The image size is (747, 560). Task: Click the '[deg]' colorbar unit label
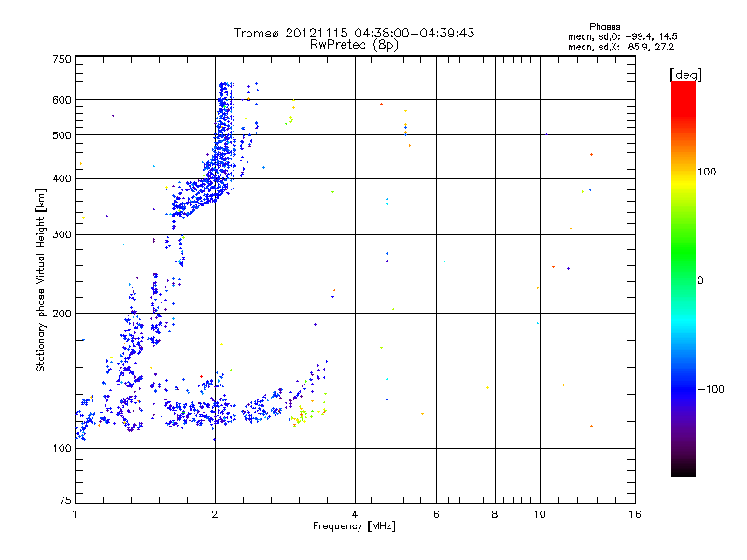click(685, 75)
